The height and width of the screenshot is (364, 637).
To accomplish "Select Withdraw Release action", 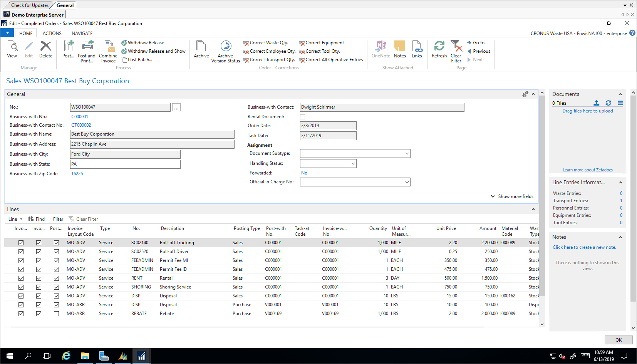I will (x=143, y=43).
